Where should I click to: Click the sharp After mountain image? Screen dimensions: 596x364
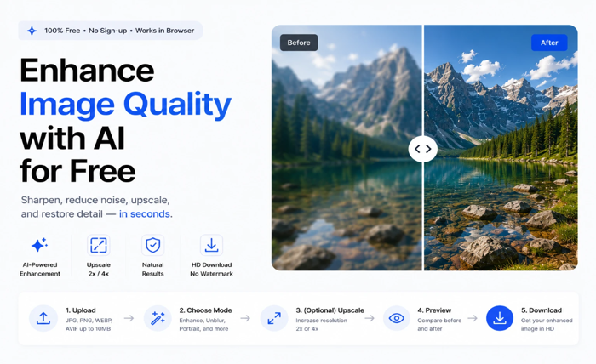pos(501,148)
